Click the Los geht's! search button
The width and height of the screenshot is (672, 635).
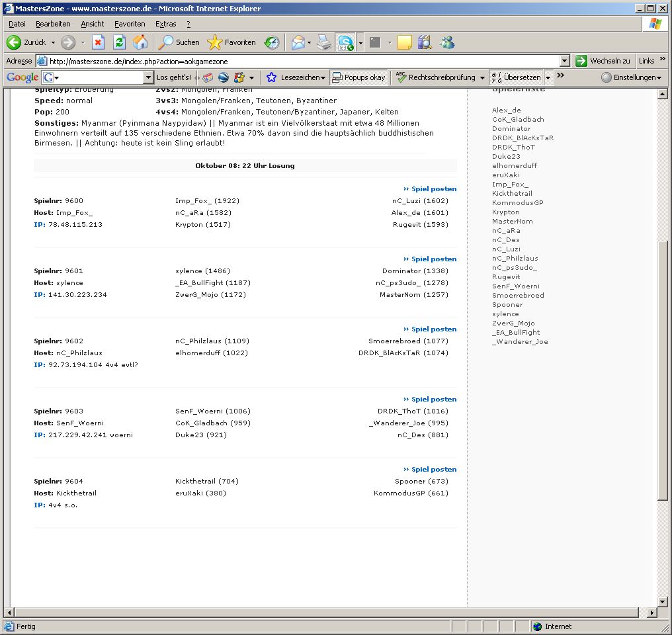point(174,77)
